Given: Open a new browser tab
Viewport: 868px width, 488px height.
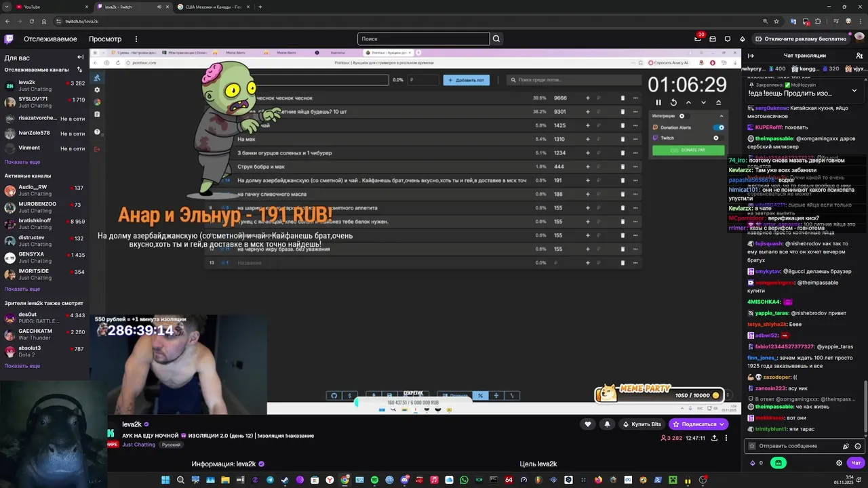Looking at the screenshot, I should [260, 7].
